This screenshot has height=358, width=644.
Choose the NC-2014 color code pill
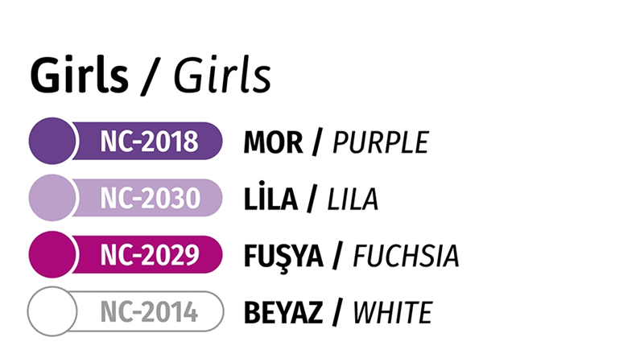149,311
